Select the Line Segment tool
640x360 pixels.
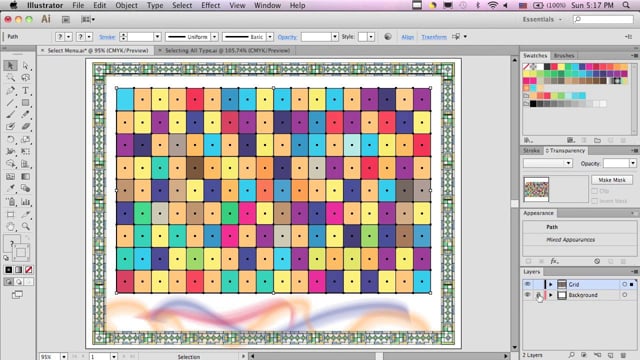point(11,102)
